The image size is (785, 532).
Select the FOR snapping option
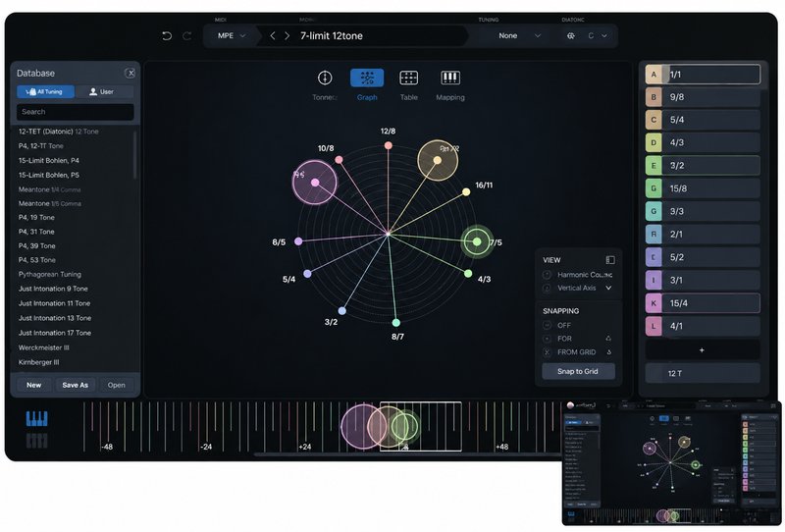point(548,339)
